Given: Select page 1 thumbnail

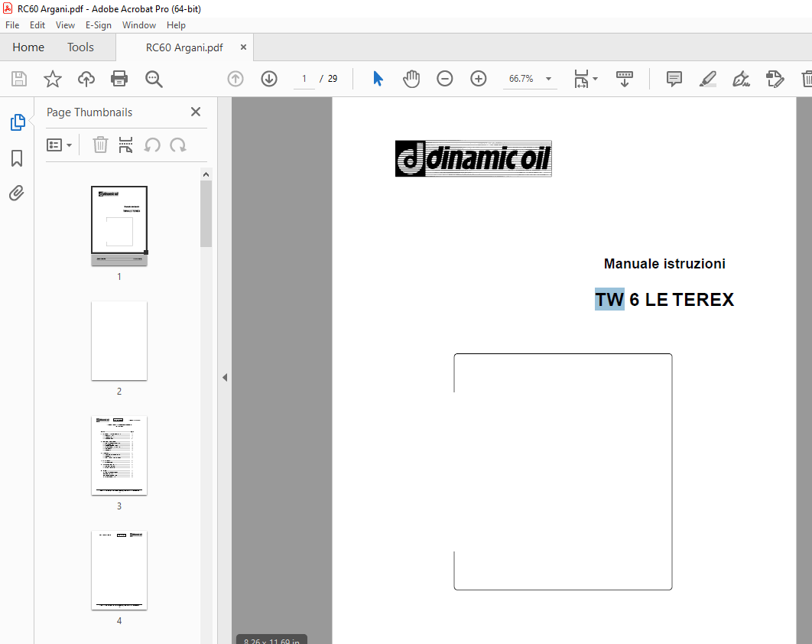Looking at the screenshot, I should 119,226.
